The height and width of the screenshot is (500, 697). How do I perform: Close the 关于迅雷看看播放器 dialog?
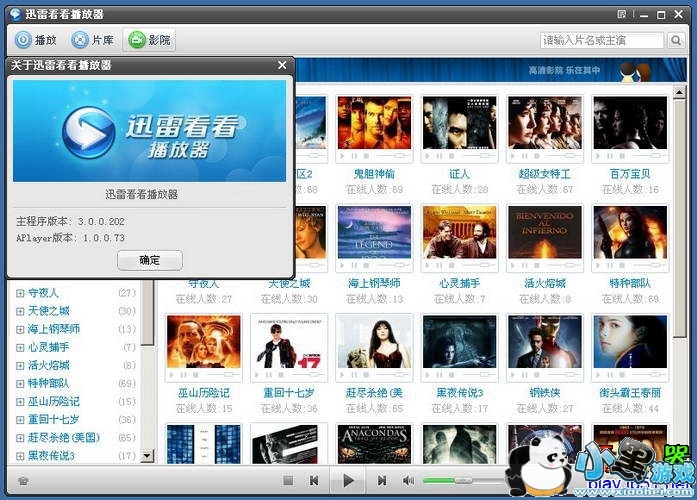click(282, 65)
